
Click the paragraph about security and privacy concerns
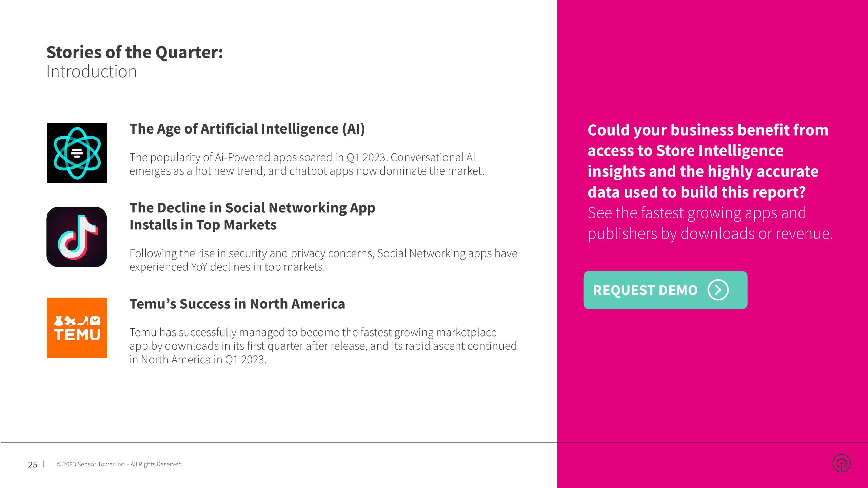(323, 260)
